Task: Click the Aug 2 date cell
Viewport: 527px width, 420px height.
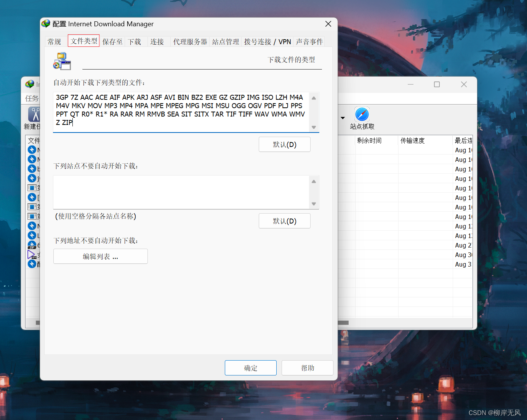Action: click(x=463, y=245)
